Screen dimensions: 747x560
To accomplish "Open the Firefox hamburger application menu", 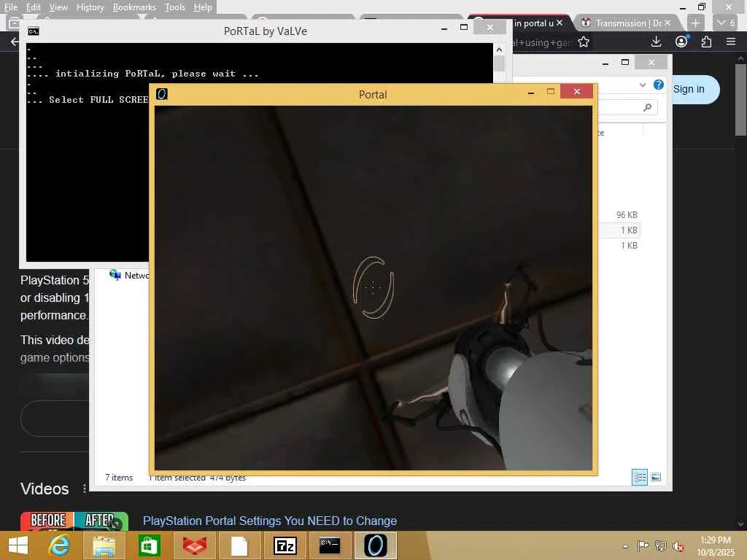I will coord(731,42).
